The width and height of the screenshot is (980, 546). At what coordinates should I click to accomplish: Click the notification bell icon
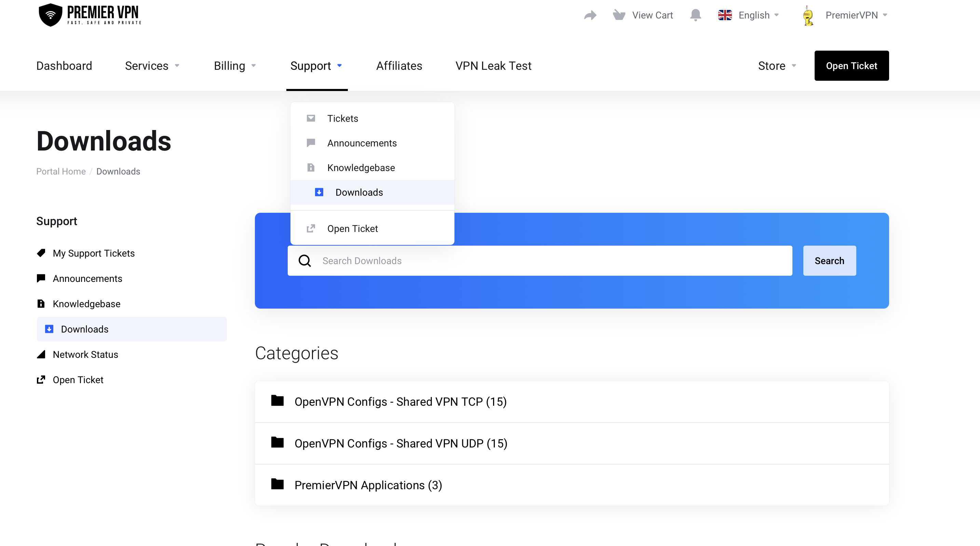(x=695, y=15)
